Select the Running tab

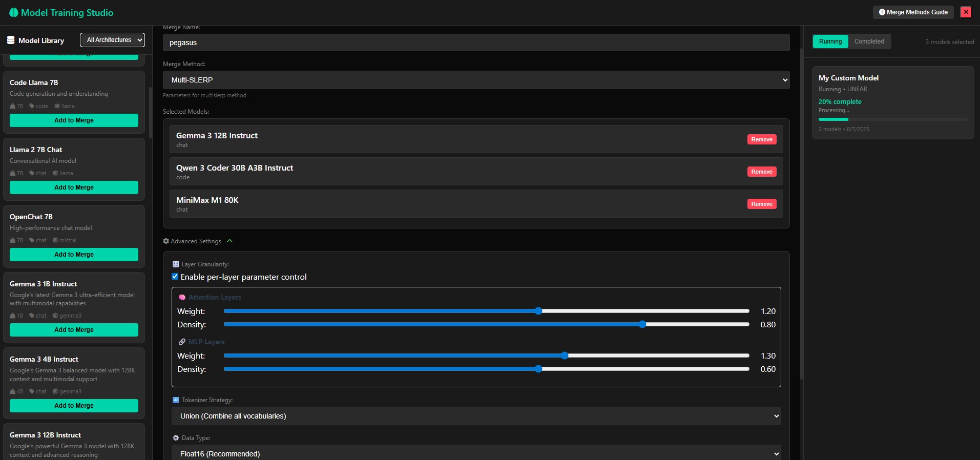(x=830, y=41)
